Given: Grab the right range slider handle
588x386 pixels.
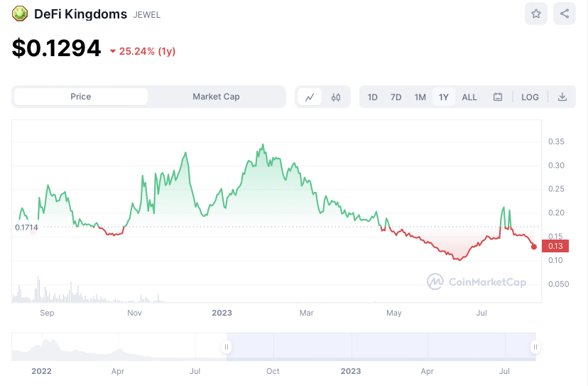Looking at the screenshot, I should [535, 347].
